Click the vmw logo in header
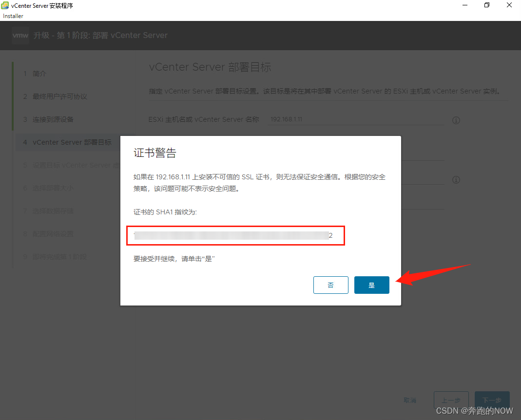 pos(20,35)
